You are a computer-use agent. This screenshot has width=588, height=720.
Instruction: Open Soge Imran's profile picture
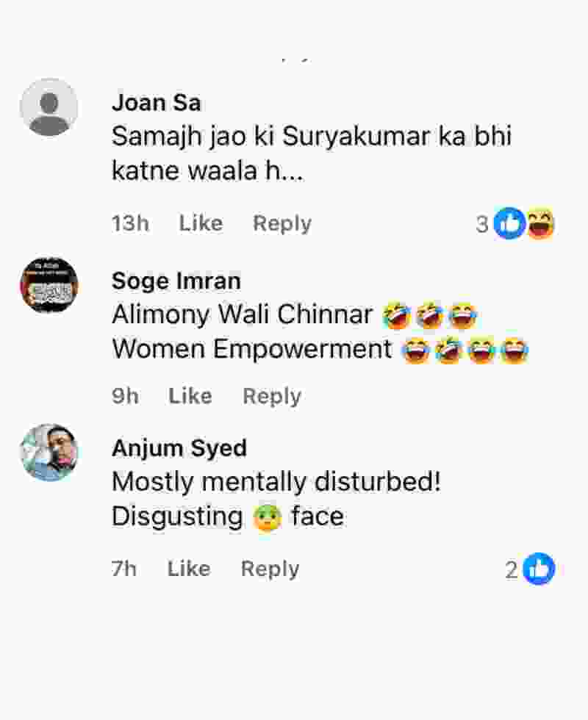[x=49, y=286]
